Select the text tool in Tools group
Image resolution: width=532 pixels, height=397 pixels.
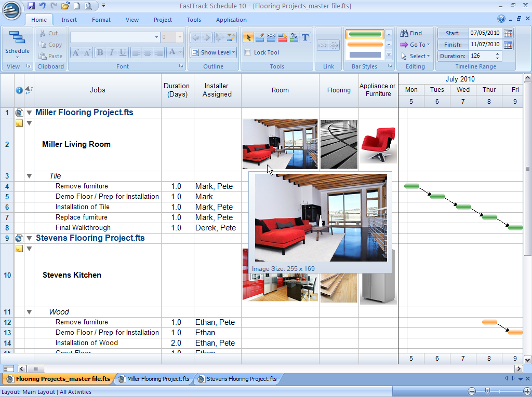point(305,37)
